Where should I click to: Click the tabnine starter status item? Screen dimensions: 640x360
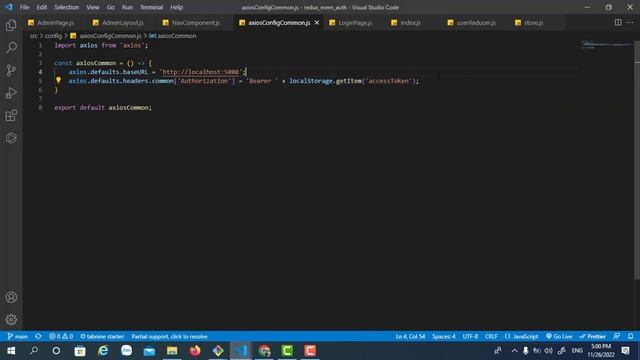click(x=102, y=336)
